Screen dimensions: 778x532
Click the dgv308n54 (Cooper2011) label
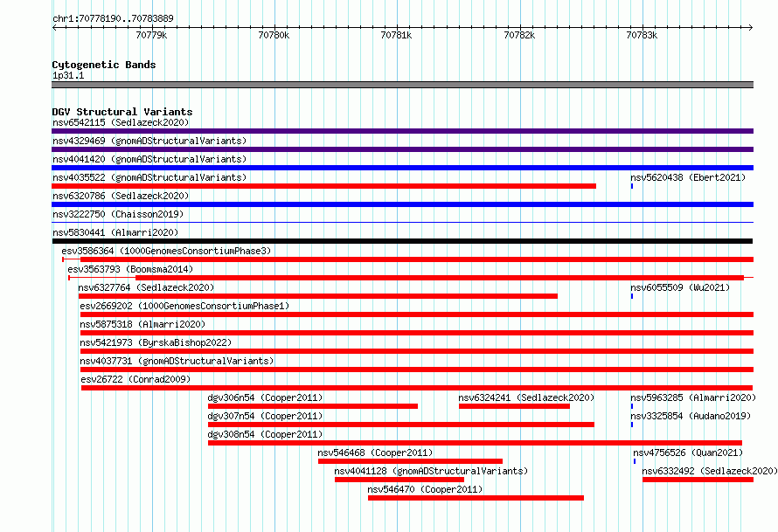(x=265, y=434)
